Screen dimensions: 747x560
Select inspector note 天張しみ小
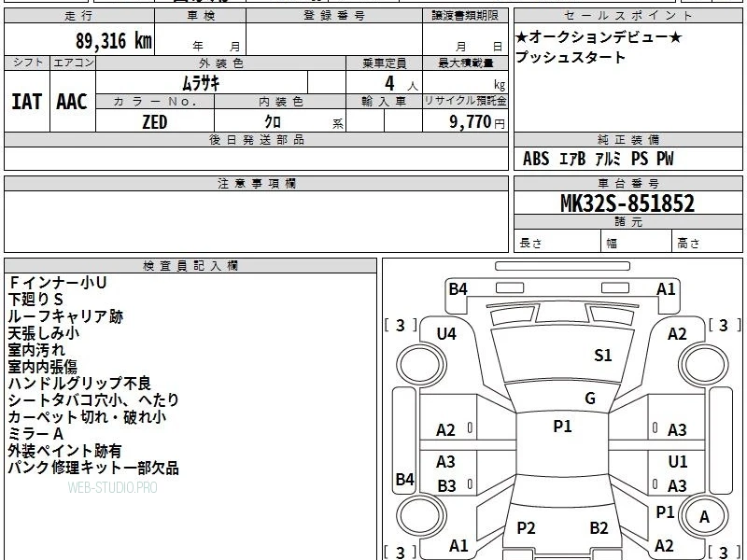coord(44,333)
